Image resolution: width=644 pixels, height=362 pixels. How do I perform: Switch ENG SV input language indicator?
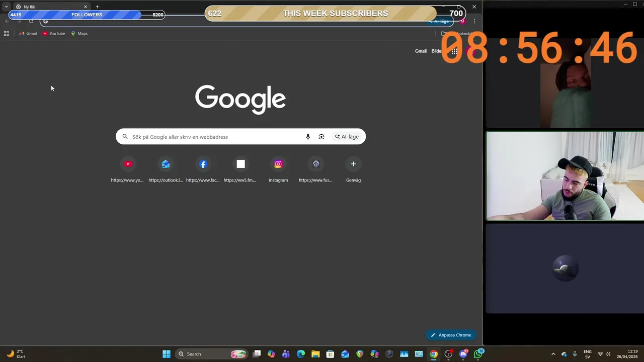click(x=588, y=354)
